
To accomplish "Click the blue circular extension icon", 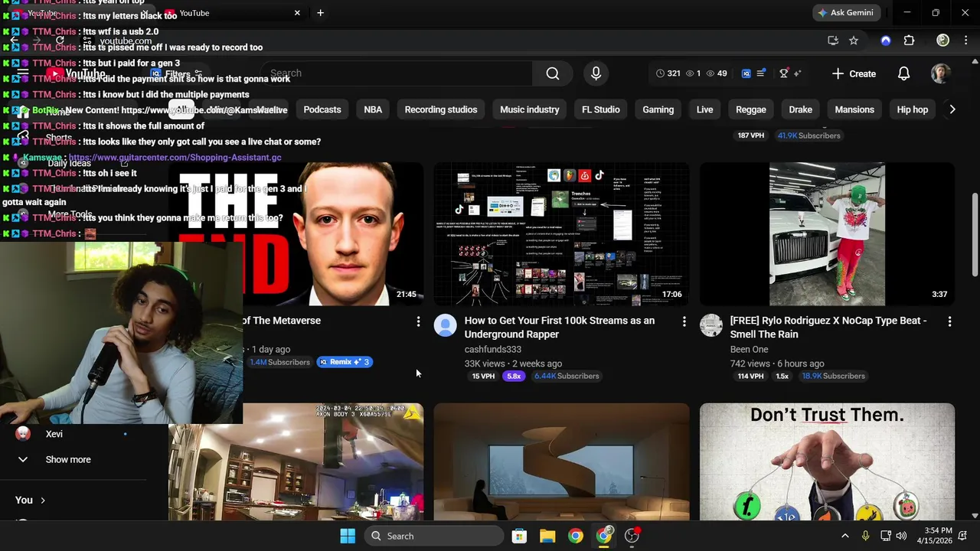I will (x=886, y=41).
